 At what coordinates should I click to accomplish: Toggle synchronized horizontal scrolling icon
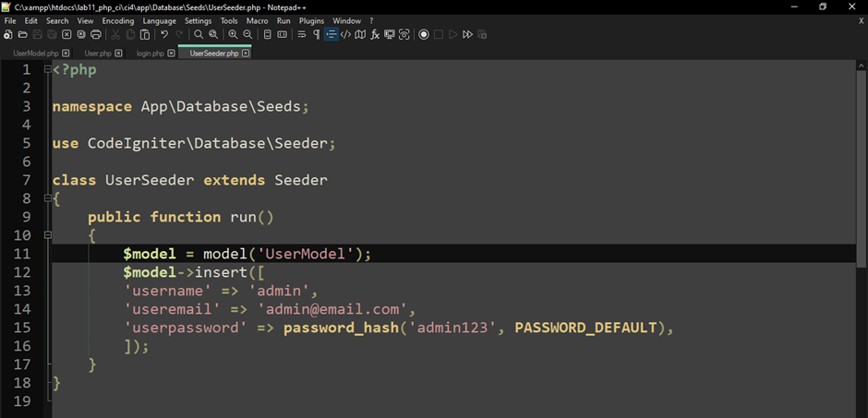[282, 34]
